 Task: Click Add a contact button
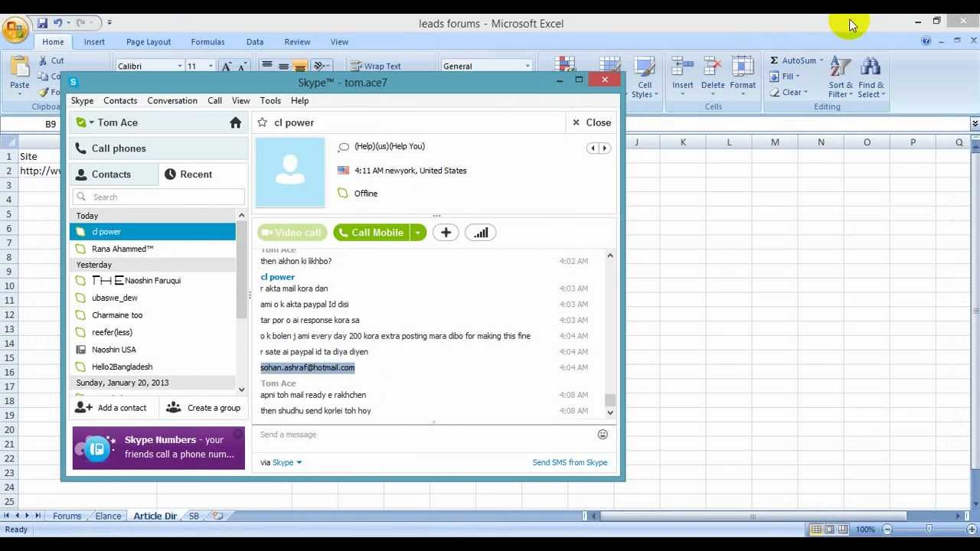(x=112, y=408)
